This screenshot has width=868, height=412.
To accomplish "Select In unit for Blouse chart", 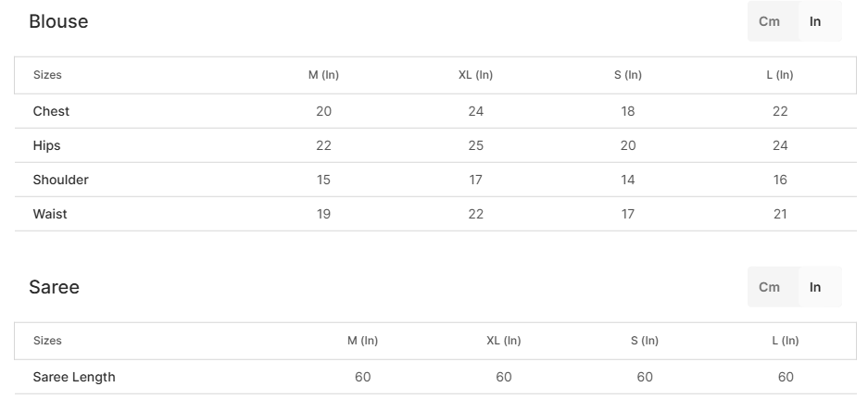I will [815, 21].
